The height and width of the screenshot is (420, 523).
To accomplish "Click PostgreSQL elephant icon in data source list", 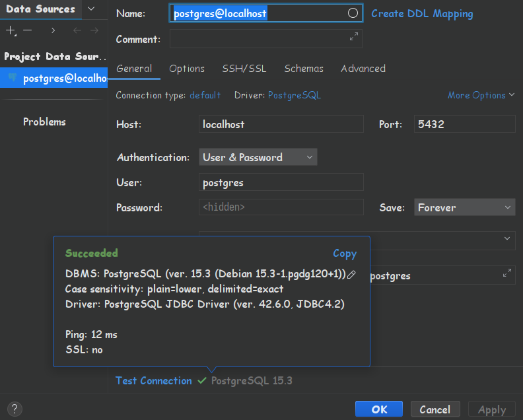I will (x=13, y=78).
